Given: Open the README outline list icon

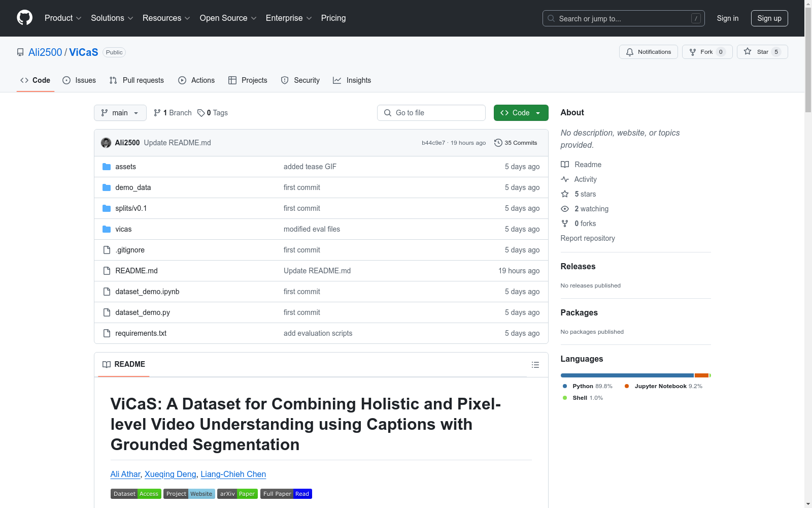Looking at the screenshot, I should click(x=535, y=365).
